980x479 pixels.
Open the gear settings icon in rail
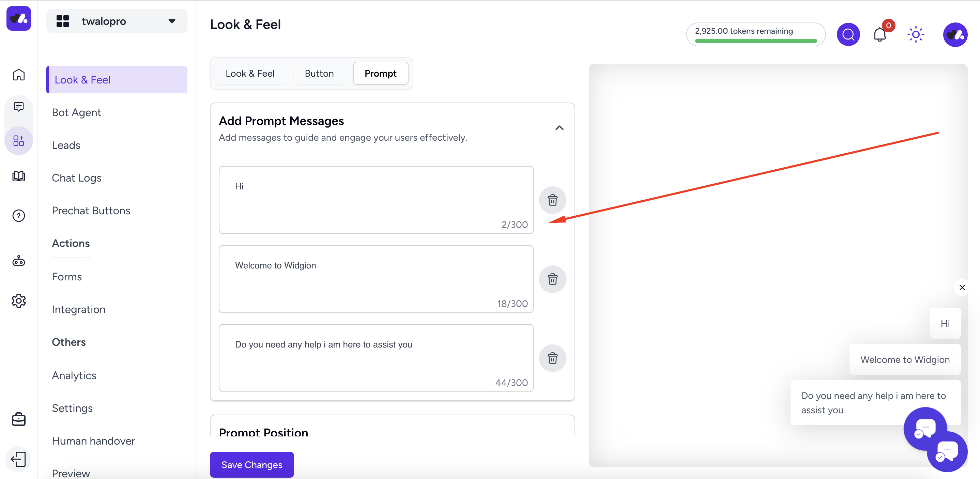pos(18,301)
